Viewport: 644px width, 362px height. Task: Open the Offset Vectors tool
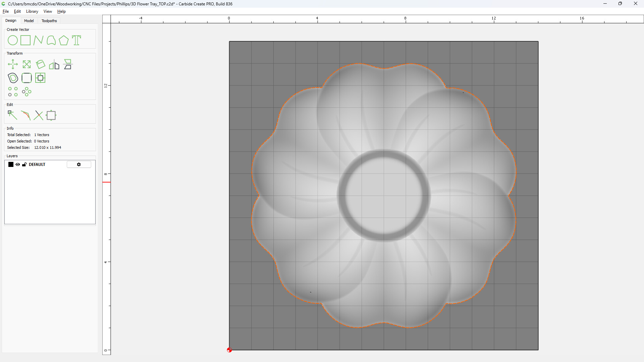click(x=13, y=78)
